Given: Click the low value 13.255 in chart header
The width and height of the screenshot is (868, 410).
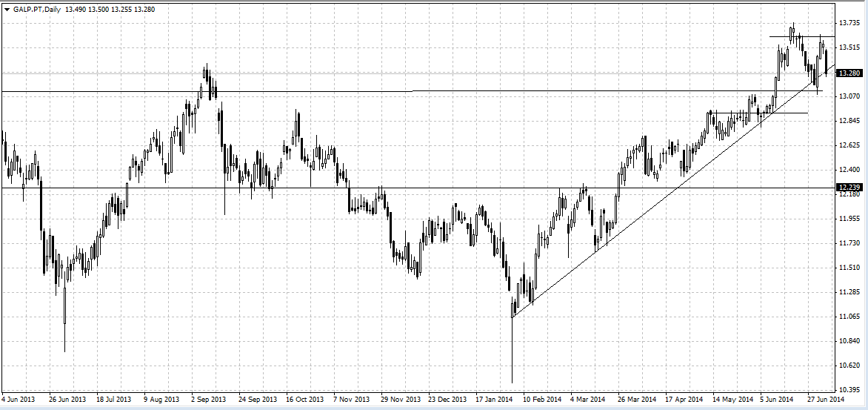Looking at the screenshot, I should point(121,9).
